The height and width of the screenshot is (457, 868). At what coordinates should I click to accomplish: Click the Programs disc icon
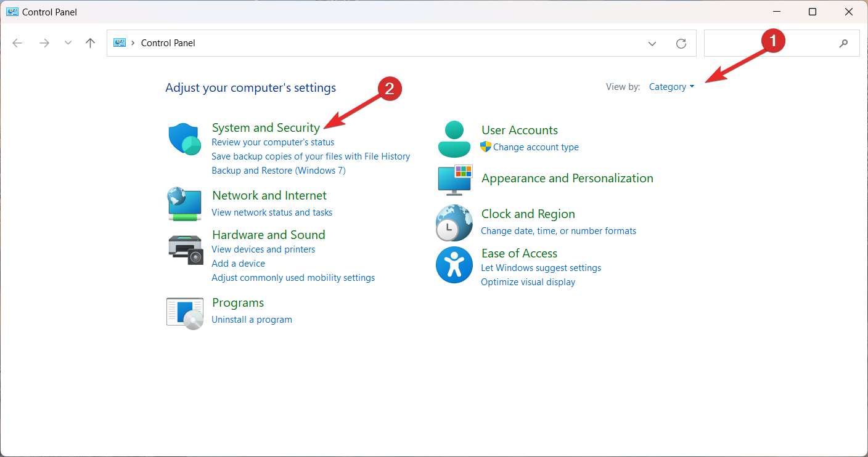(x=185, y=313)
